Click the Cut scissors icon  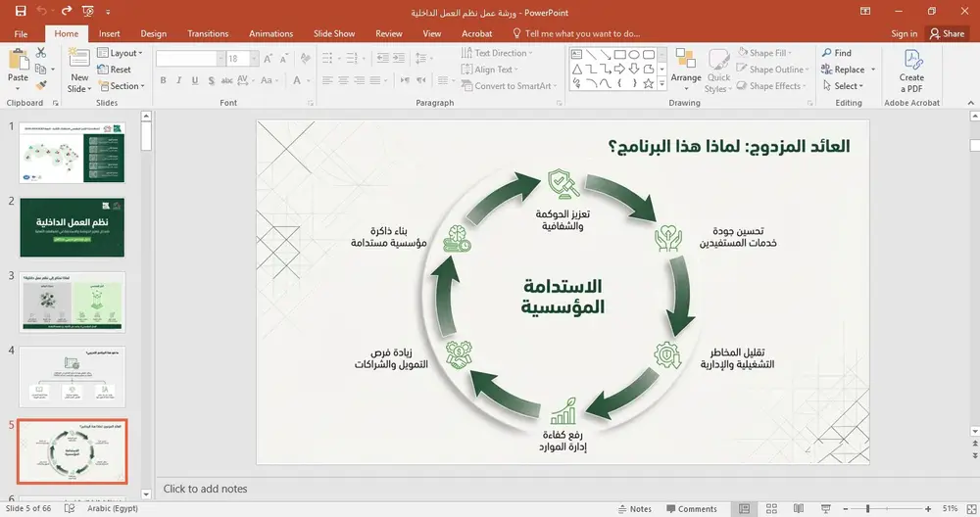(41, 53)
